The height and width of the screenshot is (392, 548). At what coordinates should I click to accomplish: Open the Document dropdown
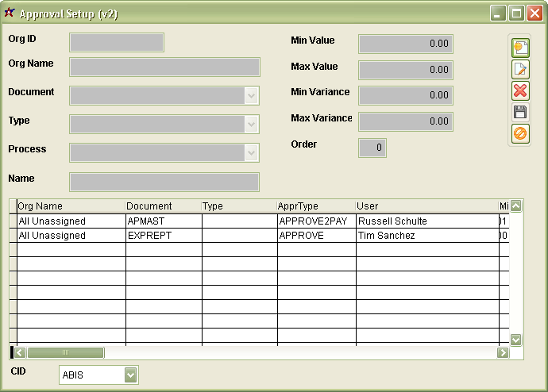[x=251, y=95]
